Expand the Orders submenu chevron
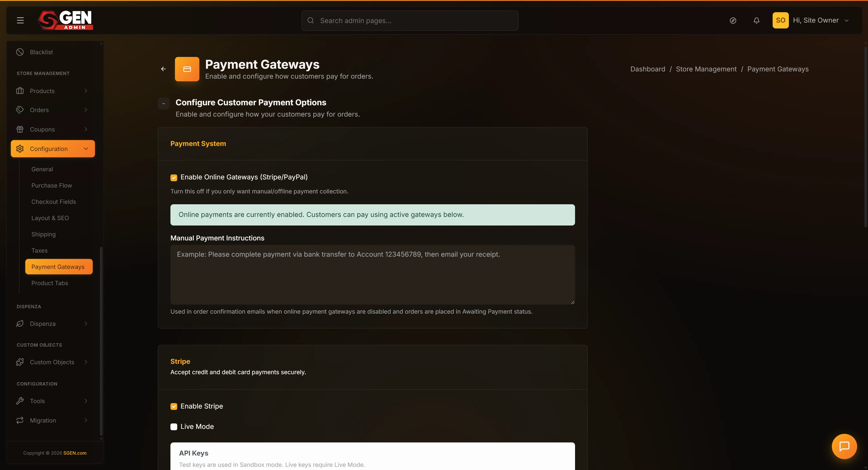The width and height of the screenshot is (868, 470). (x=86, y=110)
